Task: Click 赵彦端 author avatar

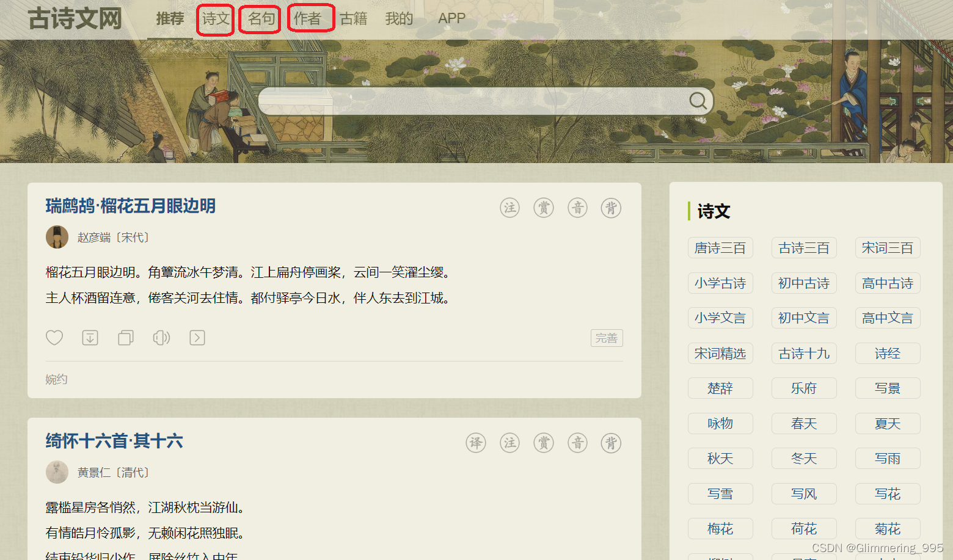Action: click(57, 237)
